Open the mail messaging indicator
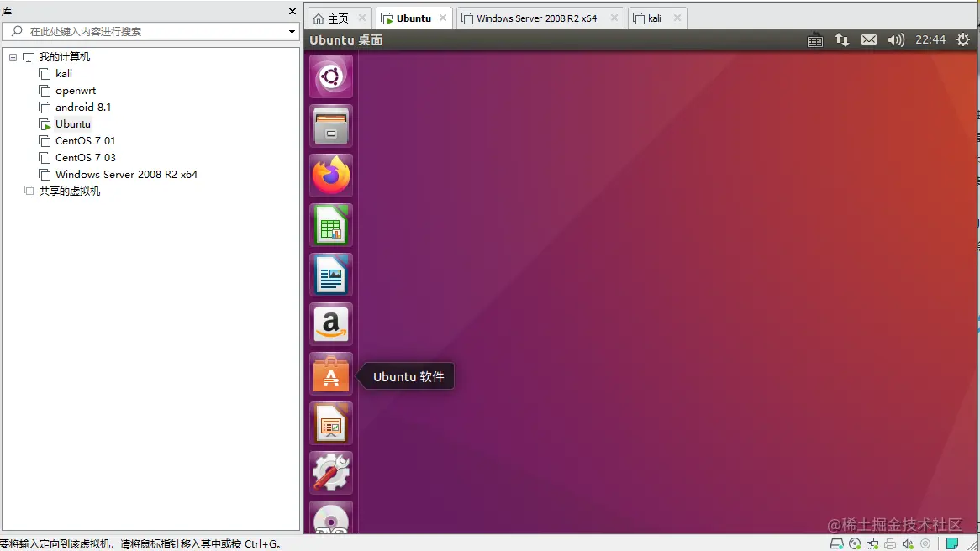Screen dimensions: 980x551 pyautogui.click(x=869, y=40)
